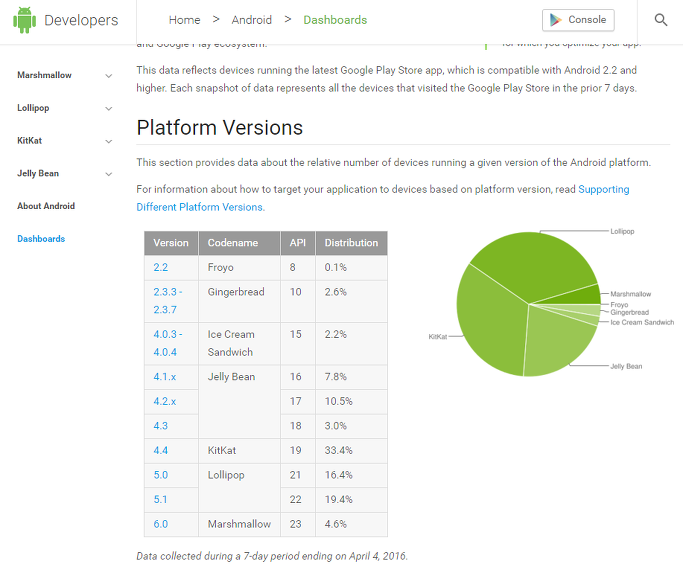Open Supporting Different Platform Versions link
683x567 pixels.
383,198
